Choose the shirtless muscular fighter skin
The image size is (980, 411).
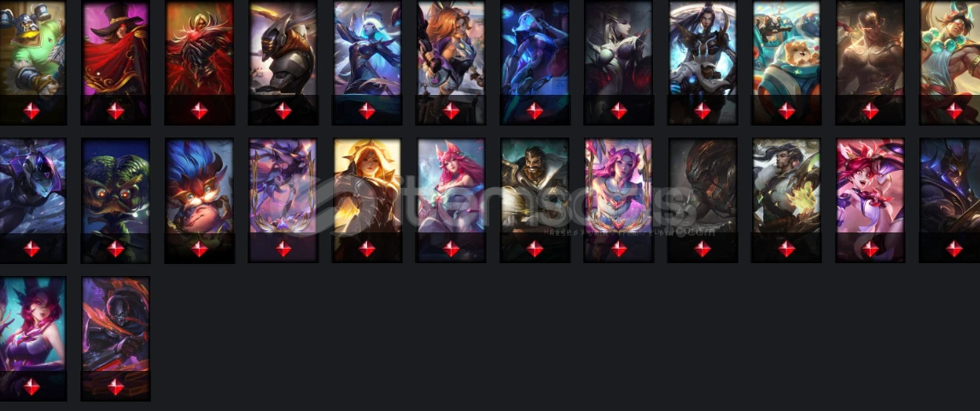870,48
